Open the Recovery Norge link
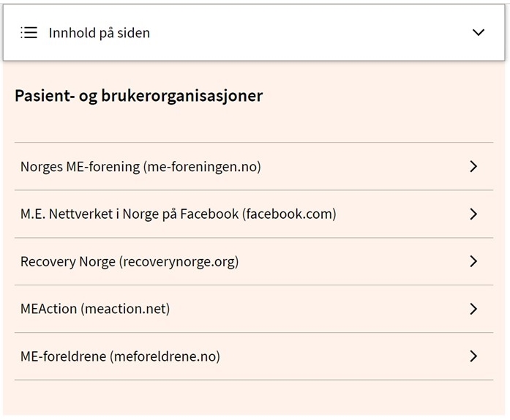The width and height of the screenshot is (510, 420). pyautogui.click(x=68, y=262)
